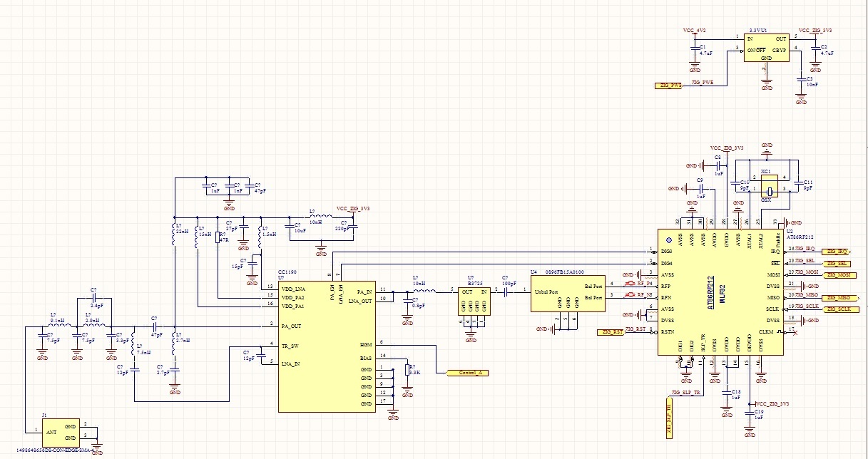Select the B3725 filter component
This screenshot has height=459, width=868.
click(474, 300)
